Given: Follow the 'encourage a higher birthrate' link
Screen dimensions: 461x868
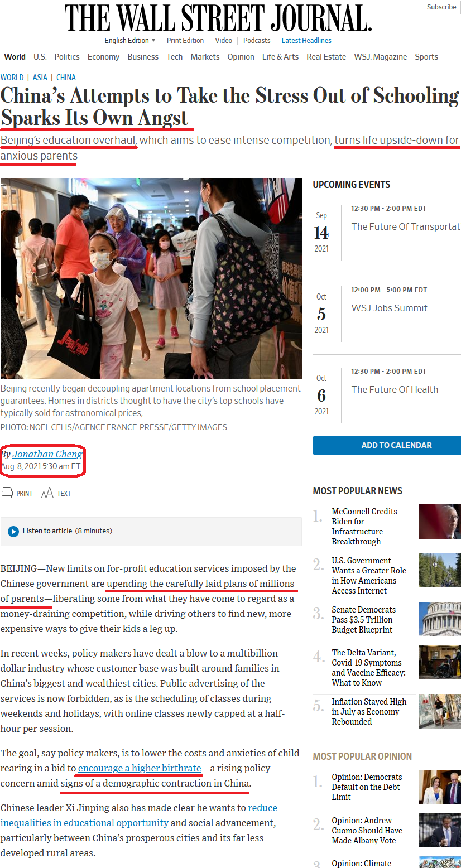Looking at the screenshot, I should point(140,768).
